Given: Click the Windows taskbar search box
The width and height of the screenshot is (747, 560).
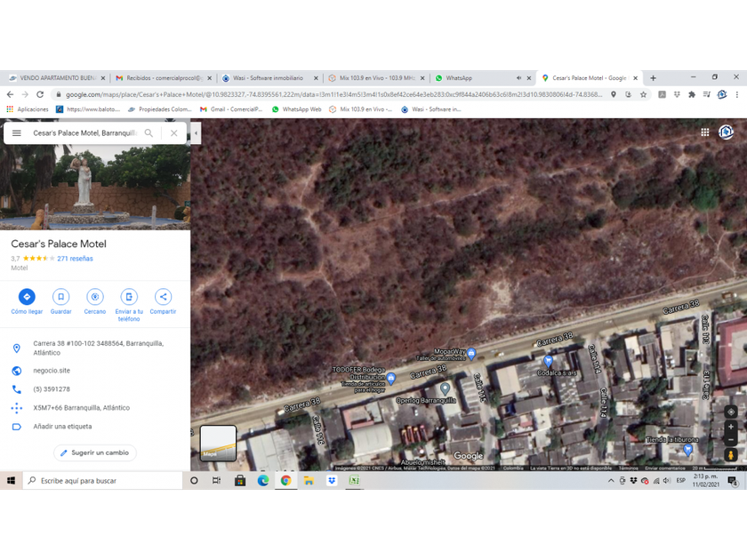Looking at the screenshot, I should pos(102,481).
